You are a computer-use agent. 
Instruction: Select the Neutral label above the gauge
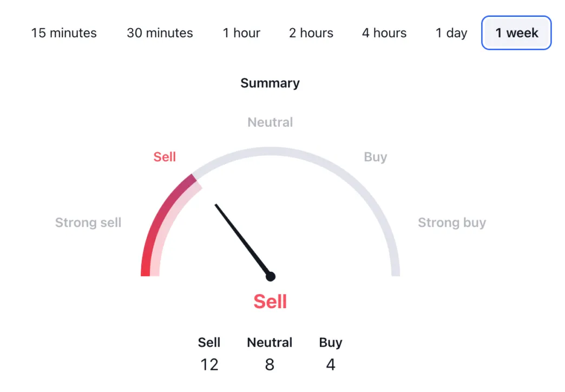[270, 122]
